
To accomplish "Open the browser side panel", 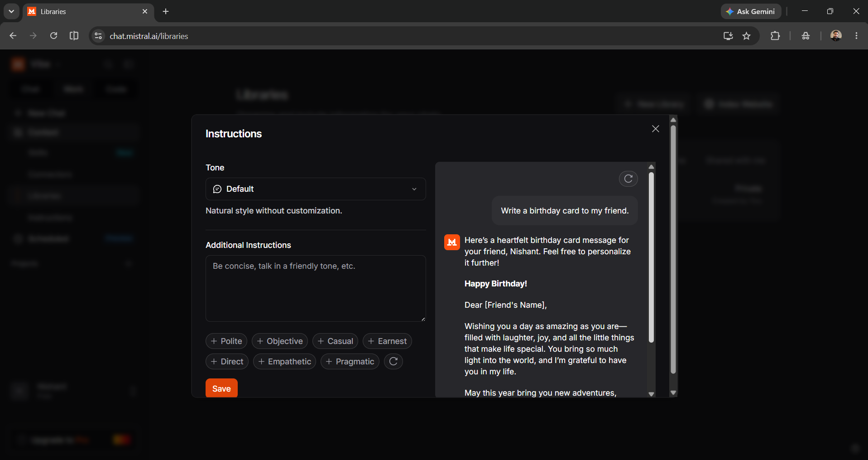I will click(74, 36).
